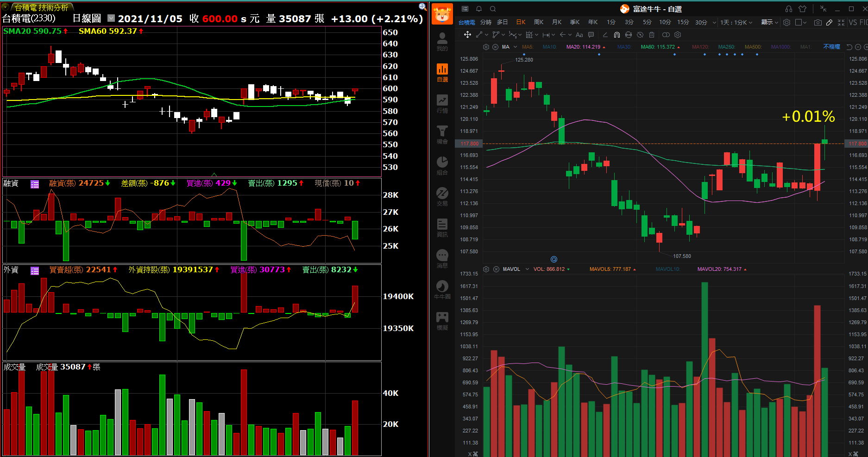Toggle the magnet snap tool
Image resolution: width=868 pixels, height=457 pixels.
617,35
